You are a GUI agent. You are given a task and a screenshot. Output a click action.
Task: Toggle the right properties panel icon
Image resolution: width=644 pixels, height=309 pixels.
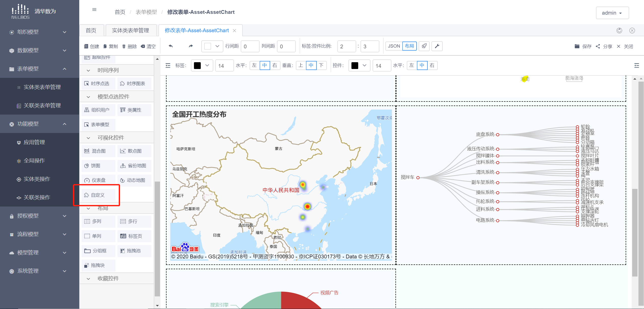(x=636, y=65)
